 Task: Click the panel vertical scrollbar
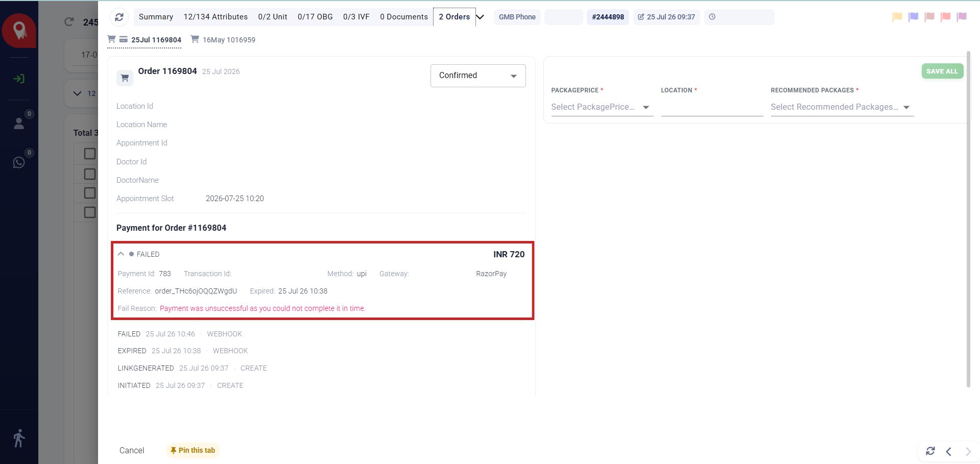[x=968, y=219]
